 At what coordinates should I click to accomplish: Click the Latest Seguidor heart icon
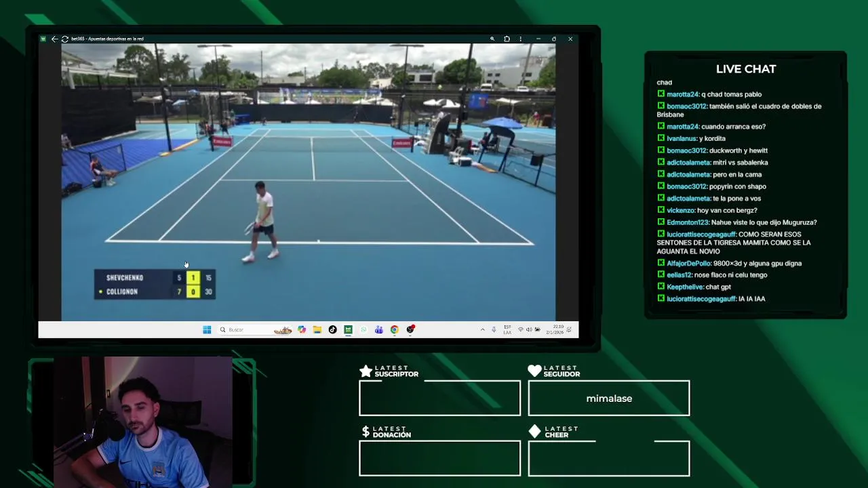point(534,371)
